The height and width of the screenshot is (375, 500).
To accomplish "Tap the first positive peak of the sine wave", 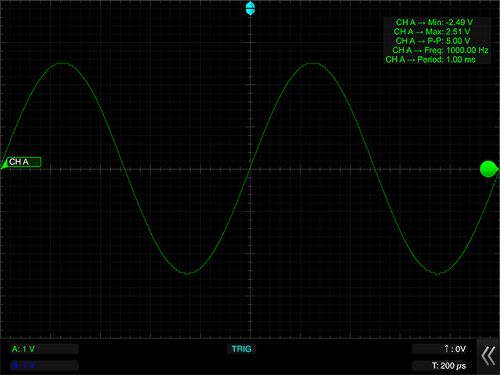I will 62,63.
